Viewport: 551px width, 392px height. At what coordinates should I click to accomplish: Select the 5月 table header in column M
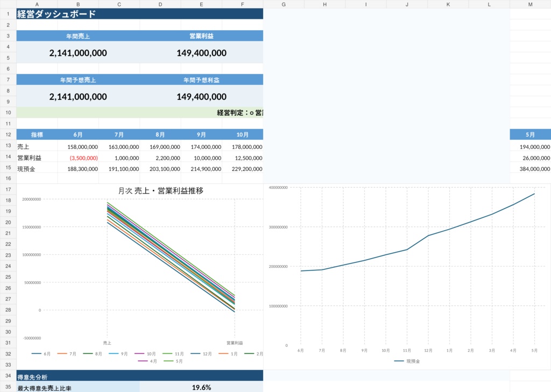coord(530,134)
